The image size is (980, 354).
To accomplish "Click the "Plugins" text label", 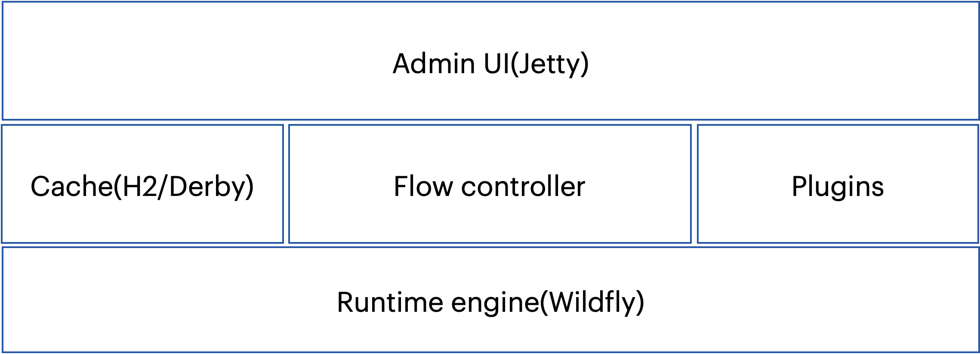I will click(x=838, y=187).
